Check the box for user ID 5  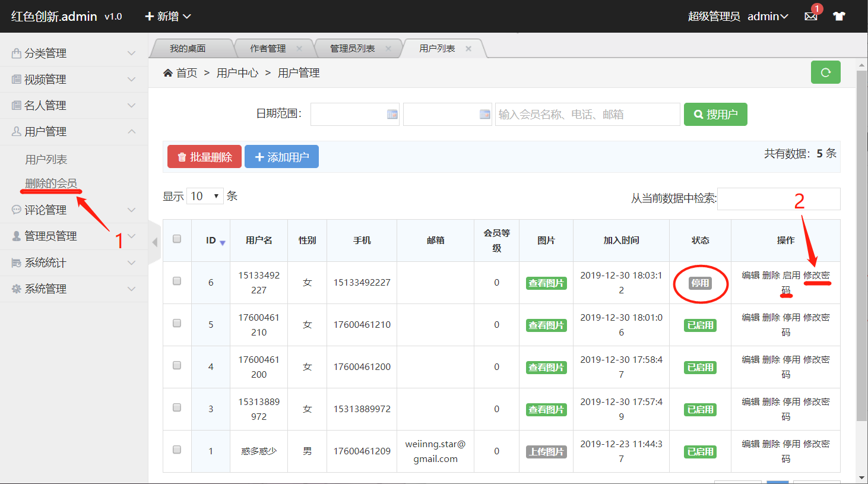[177, 323]
